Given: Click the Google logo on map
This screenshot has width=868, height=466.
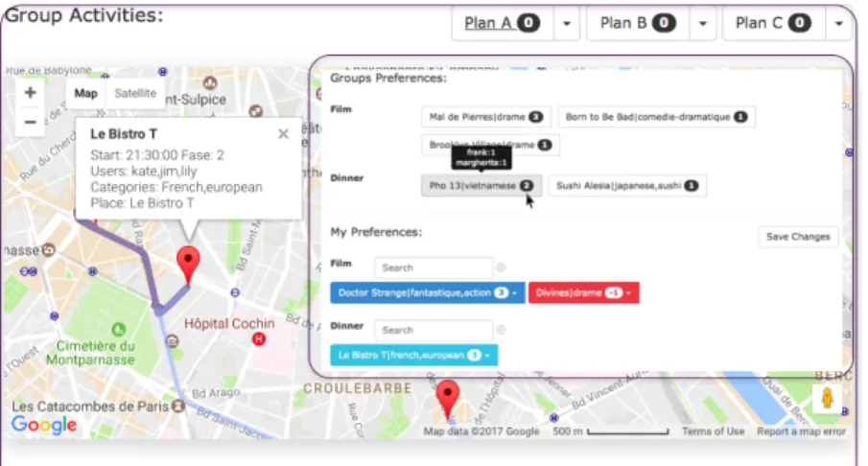Looking at the screenshot, I should tap(44, 425).
